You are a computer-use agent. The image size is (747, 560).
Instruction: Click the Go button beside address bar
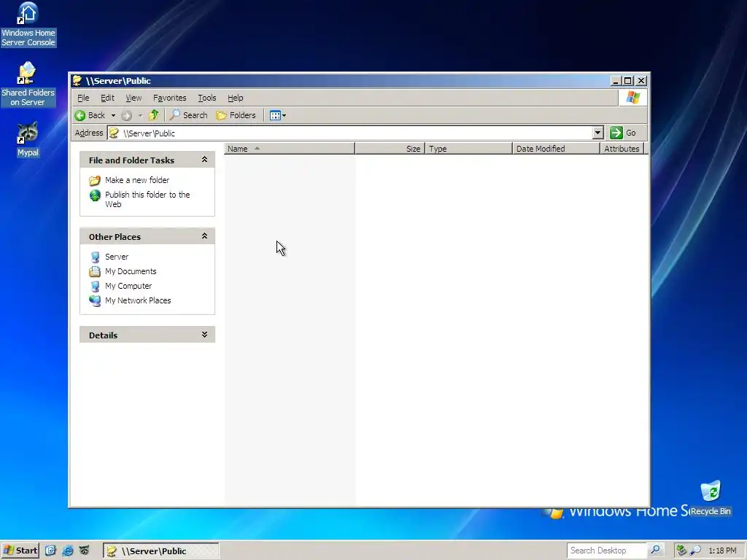pos(623,133)
